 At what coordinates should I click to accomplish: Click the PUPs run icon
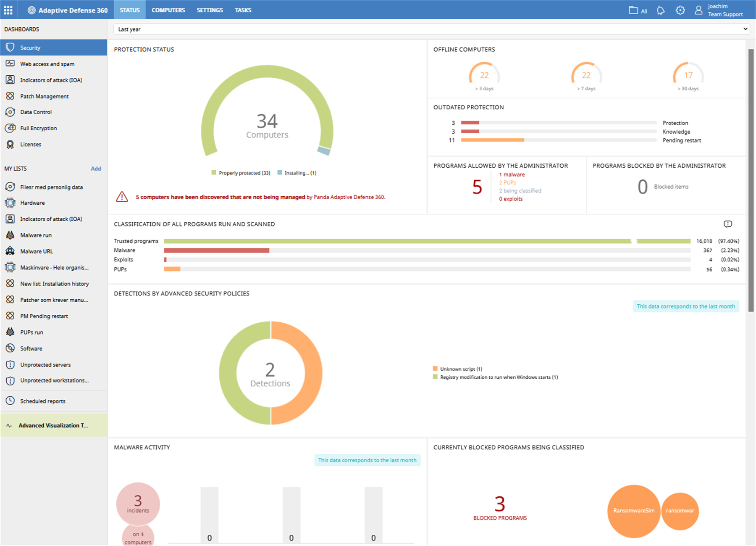(x=10, y=332)
